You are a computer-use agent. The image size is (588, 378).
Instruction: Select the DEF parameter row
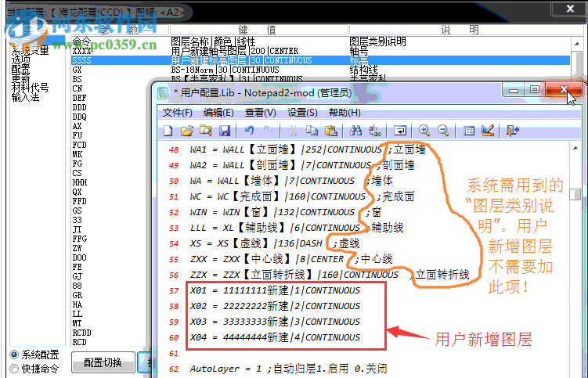click(x=80, y=98)
